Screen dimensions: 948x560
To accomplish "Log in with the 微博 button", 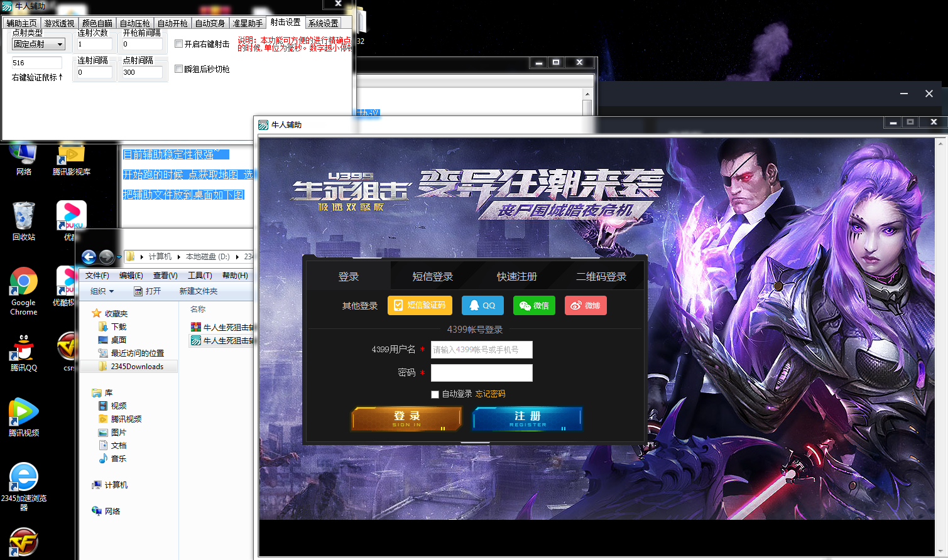I will [x=586, y=305].
